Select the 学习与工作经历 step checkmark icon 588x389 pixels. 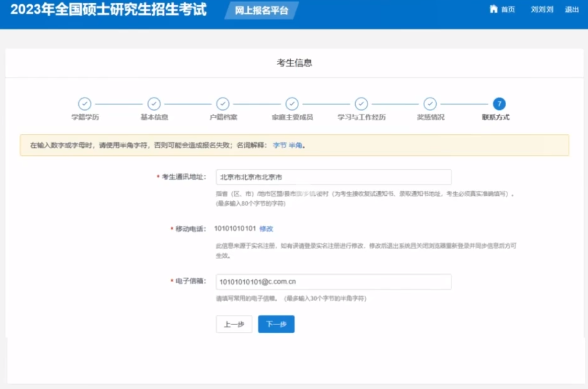[361, 103]
